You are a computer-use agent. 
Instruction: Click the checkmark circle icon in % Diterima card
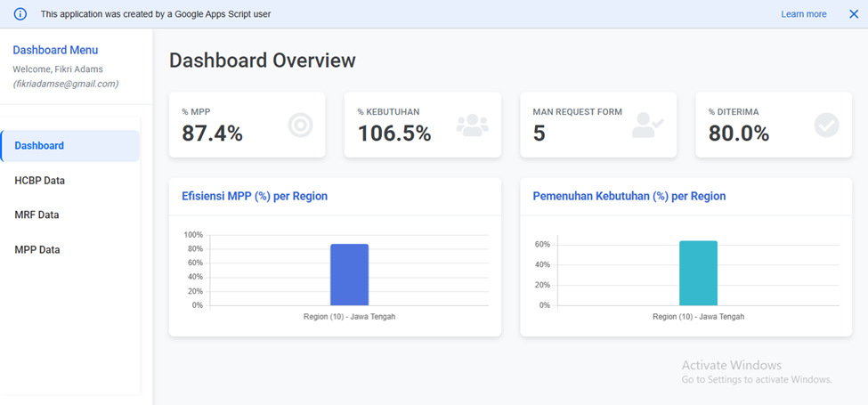pos(826,126)
